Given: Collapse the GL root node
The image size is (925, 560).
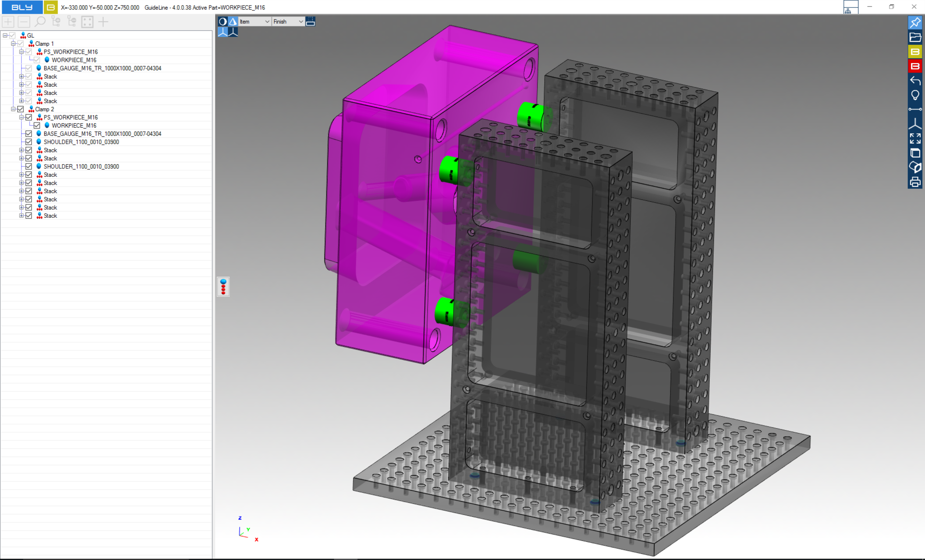Looking at the screenshot, I should coord(5,35).
